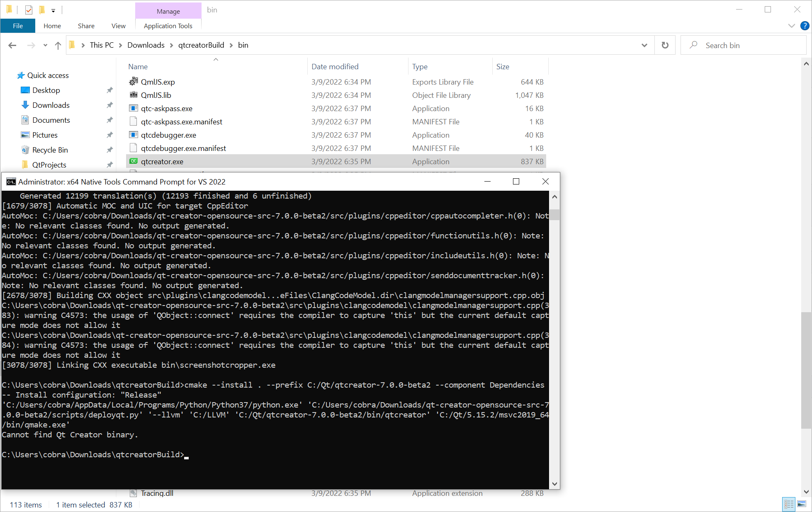Screen dimensions: 812x512
Task: Click the Tracing.dll file icon
Action: pos(133,493)
